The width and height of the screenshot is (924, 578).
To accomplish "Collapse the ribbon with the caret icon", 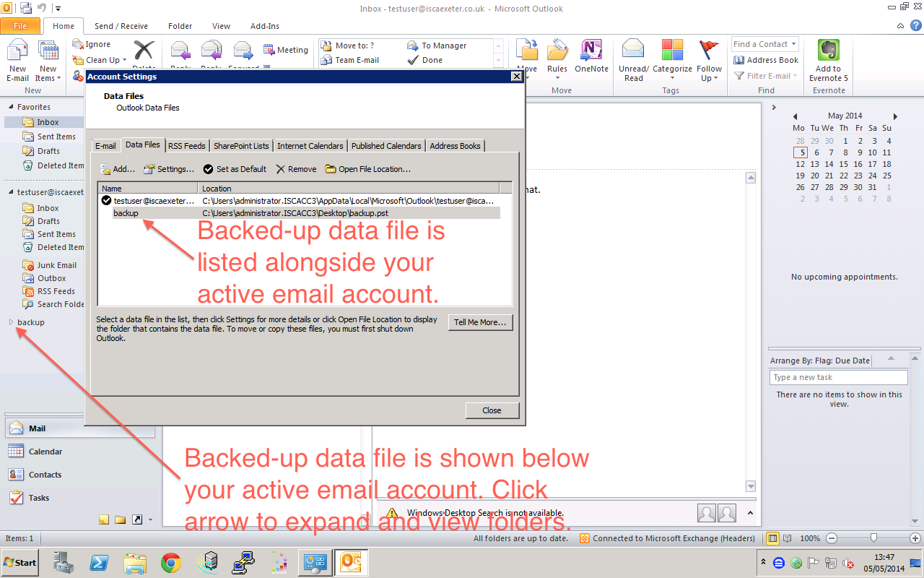I will 899,26.
